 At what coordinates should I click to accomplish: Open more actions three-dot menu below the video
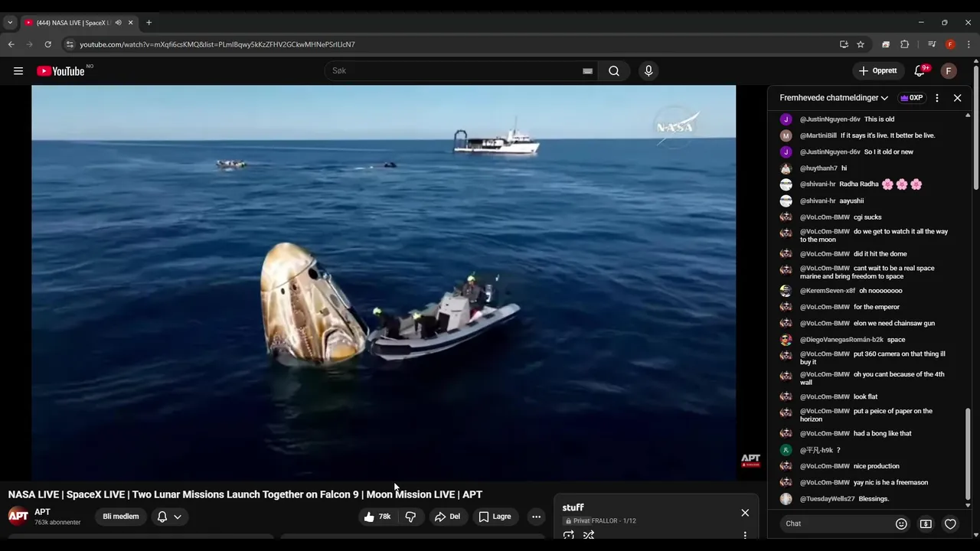pyautogui.click(x=536, y=517)
